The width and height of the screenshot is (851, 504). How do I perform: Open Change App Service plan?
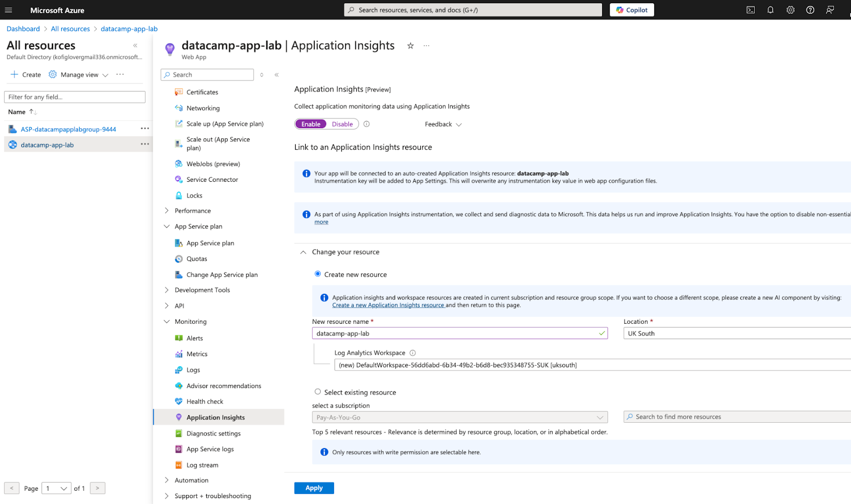click(222, 275)
